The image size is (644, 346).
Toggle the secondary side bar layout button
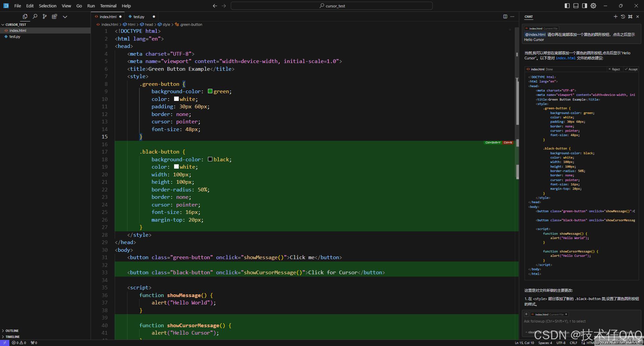pyautogui.click(x=585, y=6)
